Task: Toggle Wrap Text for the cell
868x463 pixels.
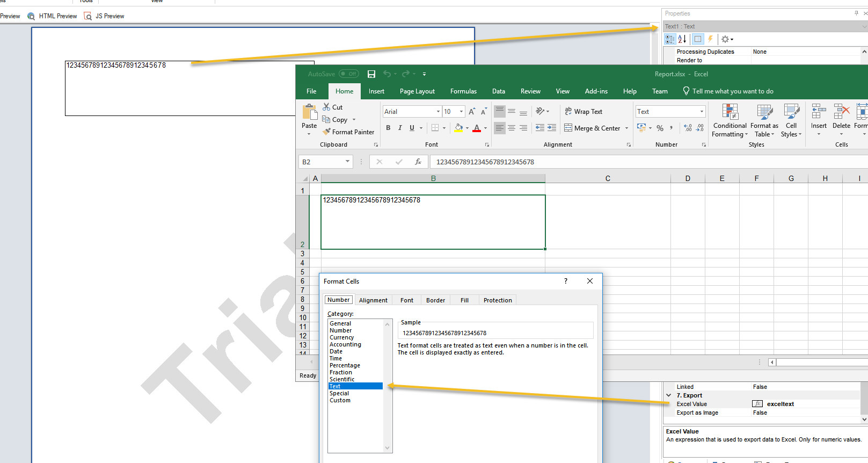Action: [x=583, y=111]
